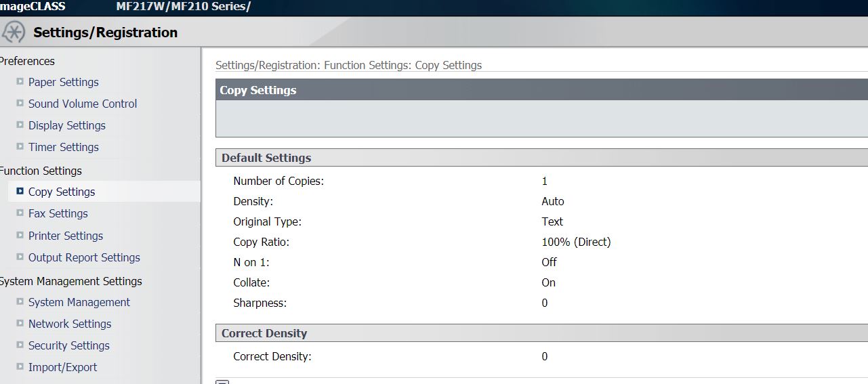The height and width of the screenshot is (384, 868).
Task: Click the Settings/Registration gear icon
Action: point(13,32)
